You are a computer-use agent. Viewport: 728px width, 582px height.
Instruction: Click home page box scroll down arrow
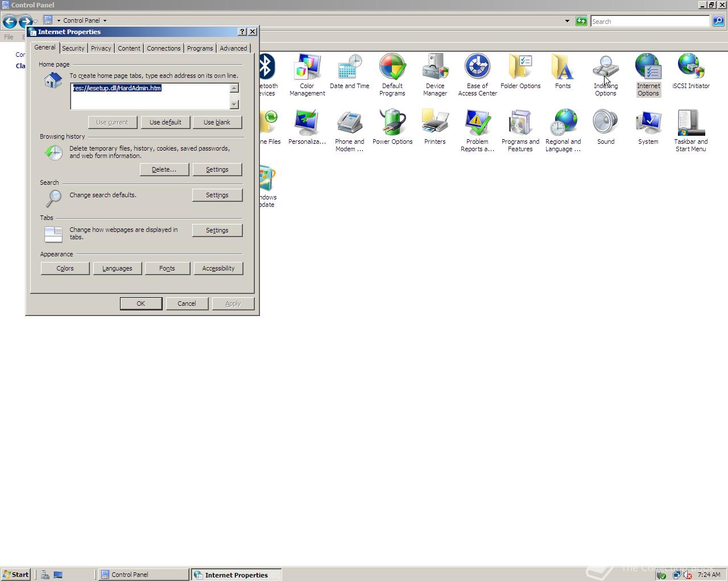[x=234, y=105]
